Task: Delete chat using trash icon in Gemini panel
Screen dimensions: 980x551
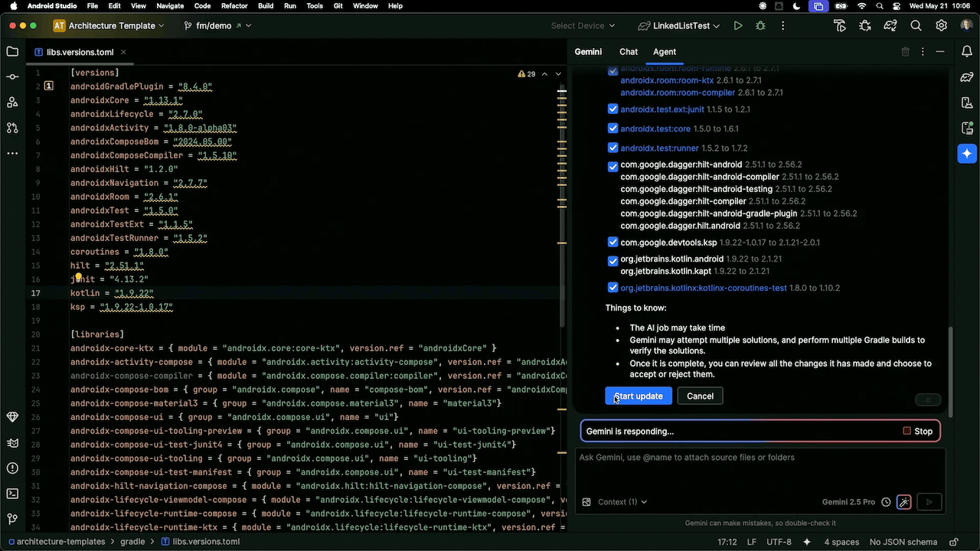Action: pos(906,52)
